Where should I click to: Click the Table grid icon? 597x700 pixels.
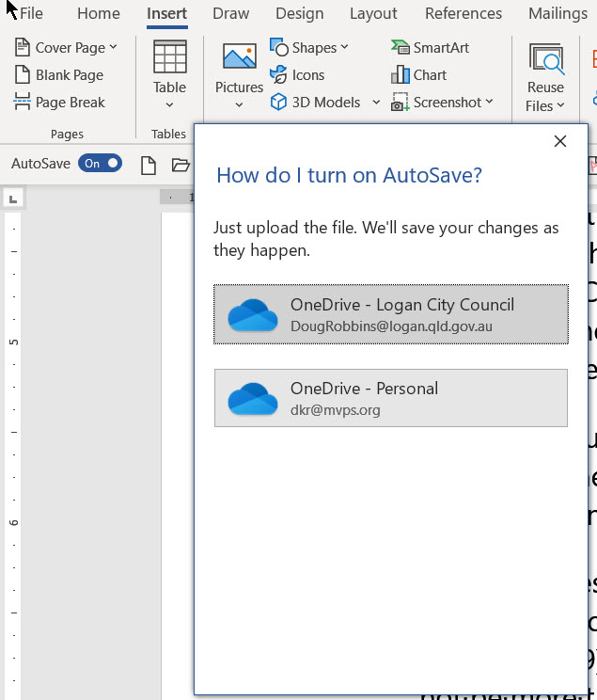[x=169, y=56]
